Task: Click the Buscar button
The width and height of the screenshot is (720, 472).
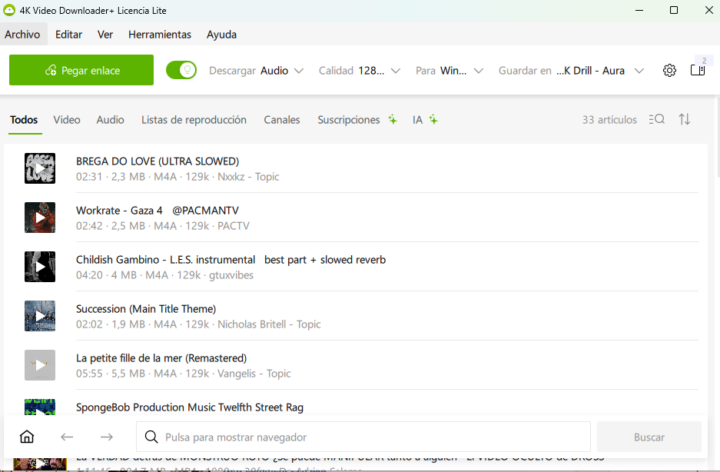Action: point(649,437)
